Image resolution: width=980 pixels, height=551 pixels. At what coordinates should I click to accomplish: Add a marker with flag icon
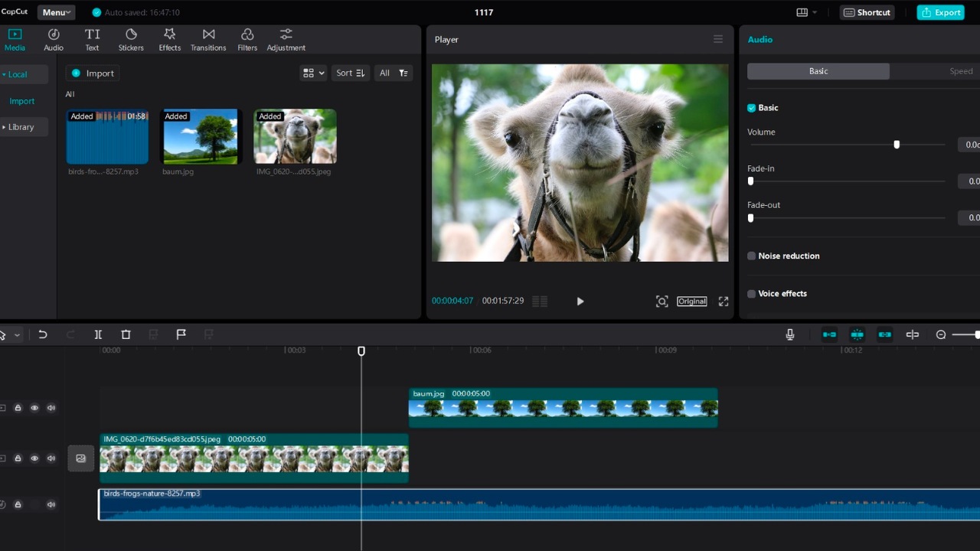181,334
